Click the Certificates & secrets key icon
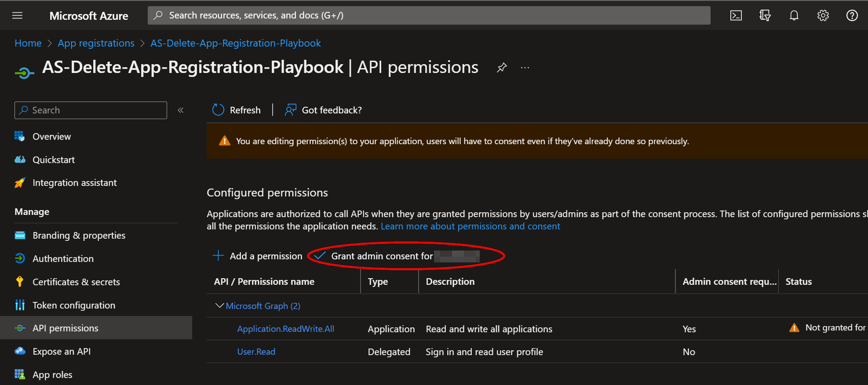 [x=20, y=282]
